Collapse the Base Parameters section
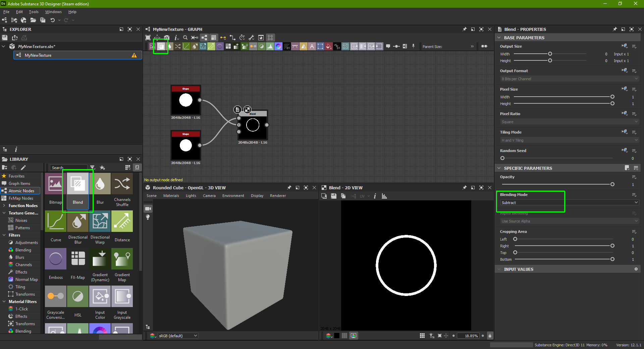The width and height of the screenshot is (644, 349). [499, 38]
